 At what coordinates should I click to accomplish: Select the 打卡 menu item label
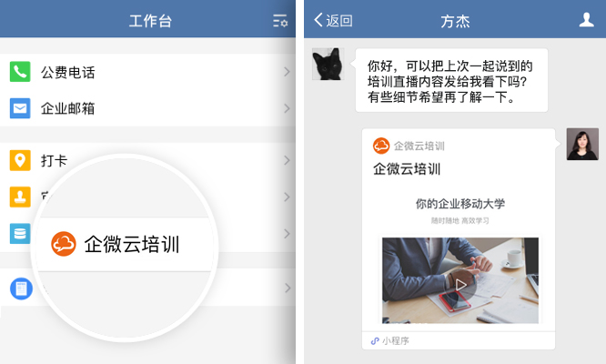[54, 161]
